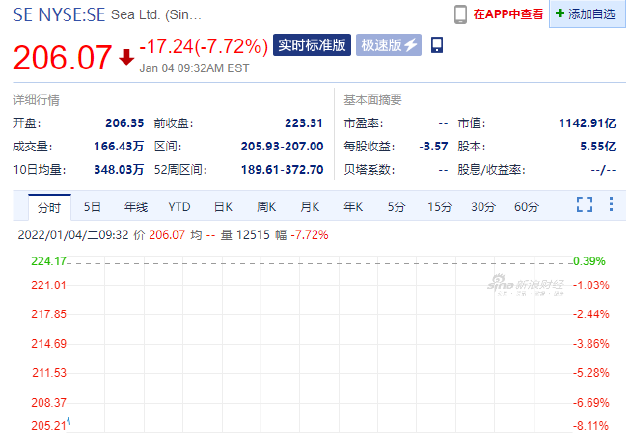Switch to 极速版 mode

pos(389,45)
